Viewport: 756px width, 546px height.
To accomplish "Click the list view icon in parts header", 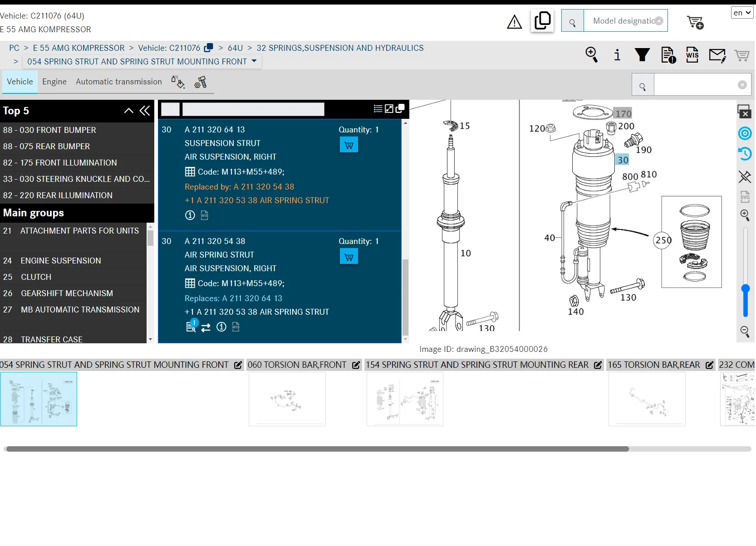I will [x=378, y=109].
